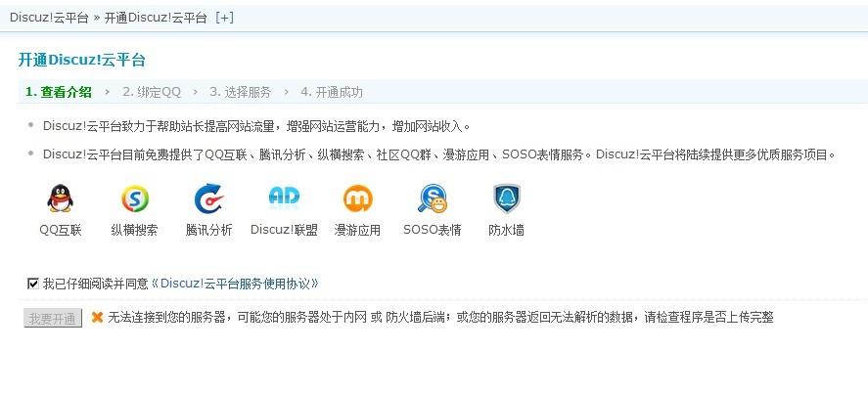
Task: Expand the [+] breadcrumb shortcut
Action: (224, 18)
